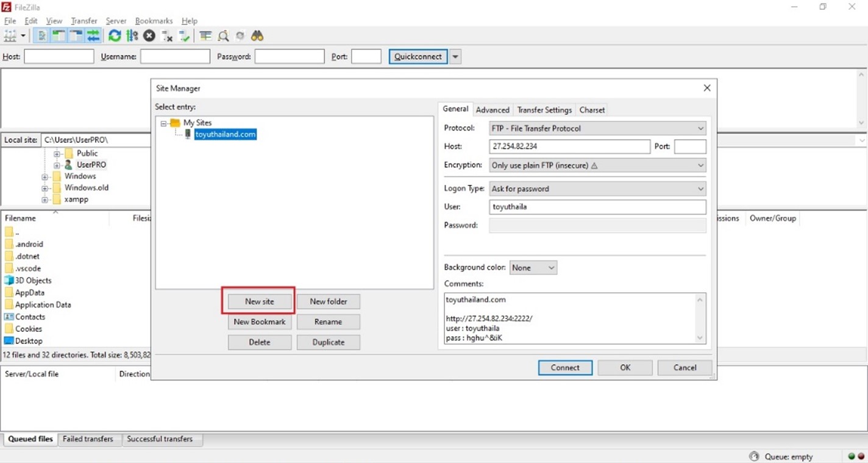This screenshot has width=868, height=463.
Task: Click into the quickconnect Username field
Action: (x=175, y=57)
